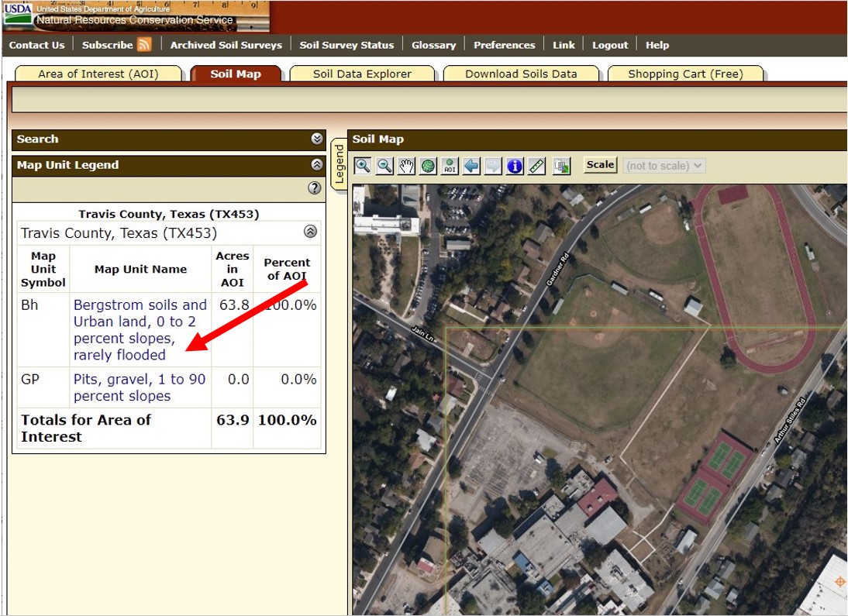Expand the Search panel
The height and width of the screenshot is (616, 848).
(316, 139)
